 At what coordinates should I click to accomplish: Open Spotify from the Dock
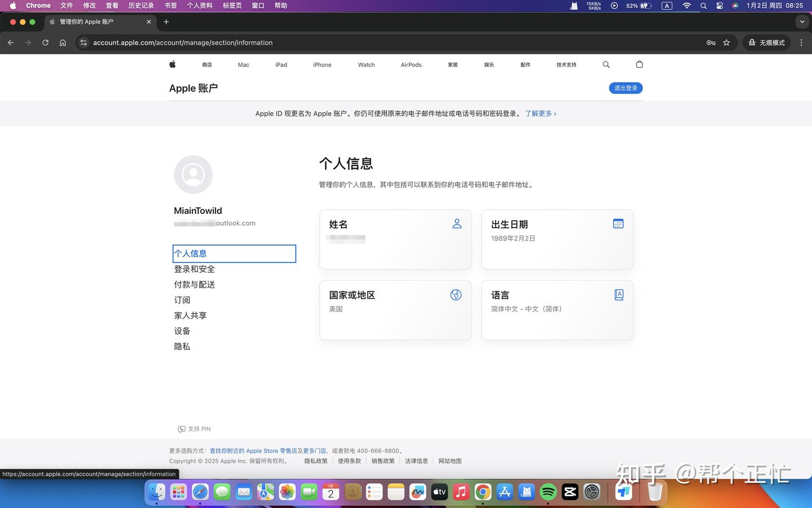point(548,492)
